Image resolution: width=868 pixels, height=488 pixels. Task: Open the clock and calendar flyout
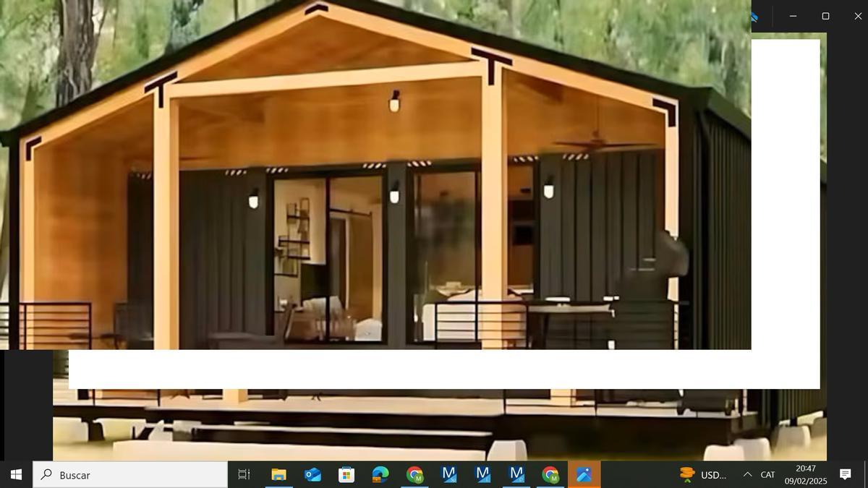[x=806, y=474]
